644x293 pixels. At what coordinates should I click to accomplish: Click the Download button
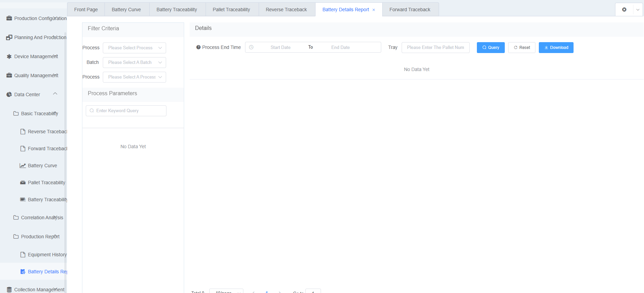tap(556, 48)
